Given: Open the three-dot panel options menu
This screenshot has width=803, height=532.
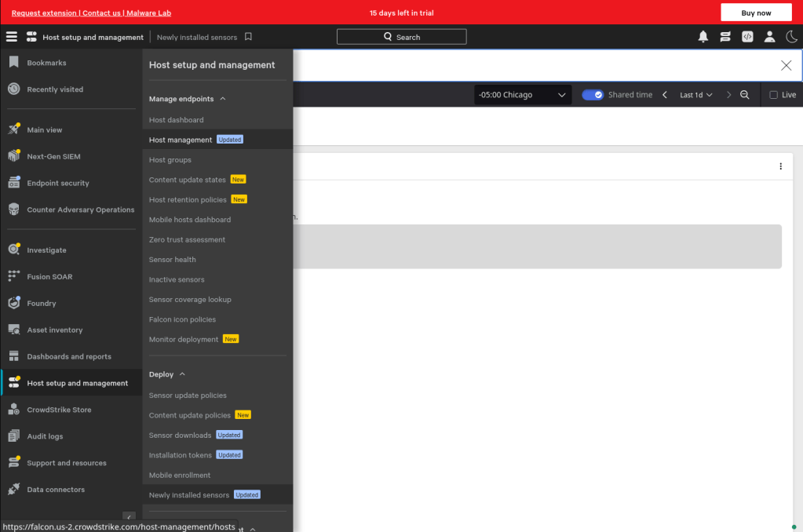Looking at the screenshot, I should click(x=780, y=166).
